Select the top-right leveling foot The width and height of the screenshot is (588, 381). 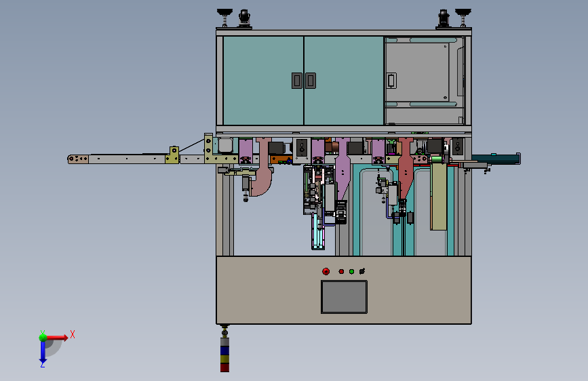[x=463, y=18]
